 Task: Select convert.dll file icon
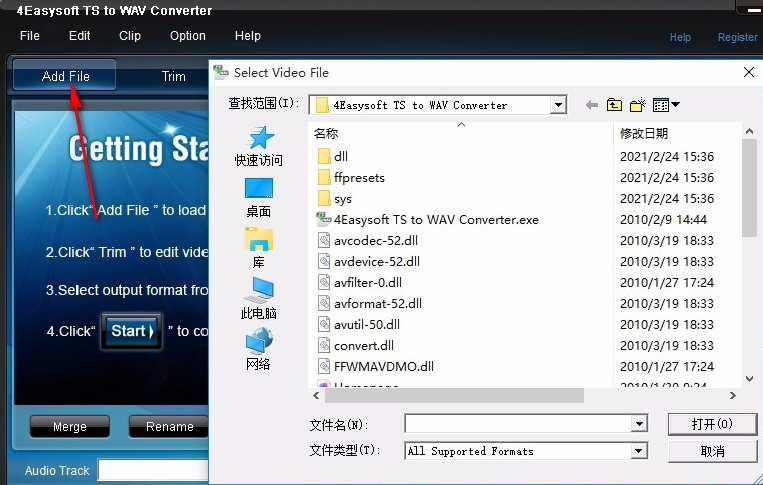(x=324, y=345)
